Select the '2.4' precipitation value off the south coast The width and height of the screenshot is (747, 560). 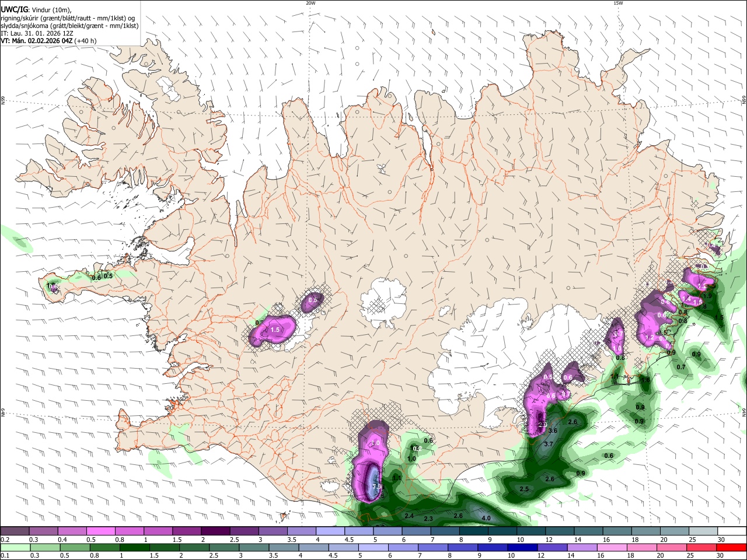(409, 516)
